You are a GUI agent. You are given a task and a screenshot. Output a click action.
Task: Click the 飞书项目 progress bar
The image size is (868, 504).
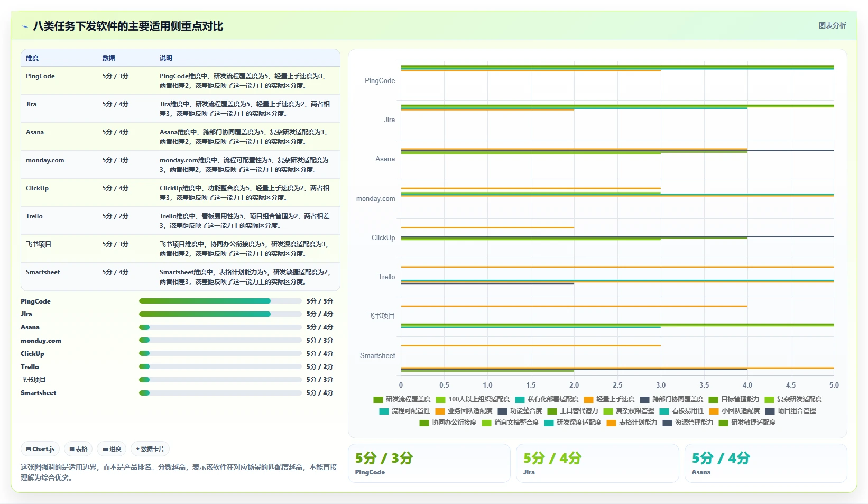pyautogui.click(x=220, y=380)
